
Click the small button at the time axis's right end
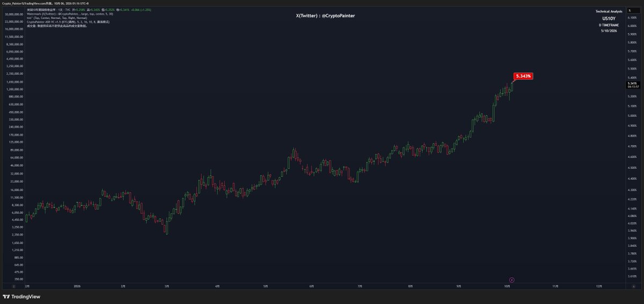[x=633, y=287]
